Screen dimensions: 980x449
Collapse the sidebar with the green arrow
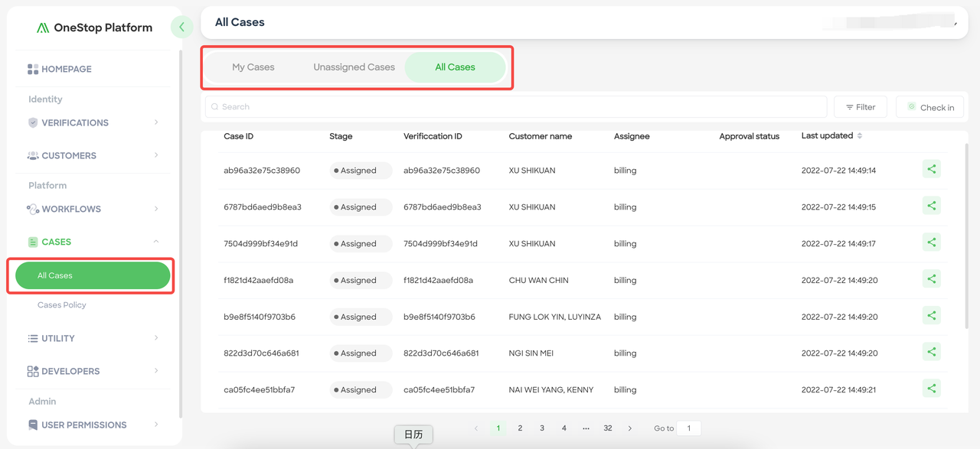pos(181,26)
